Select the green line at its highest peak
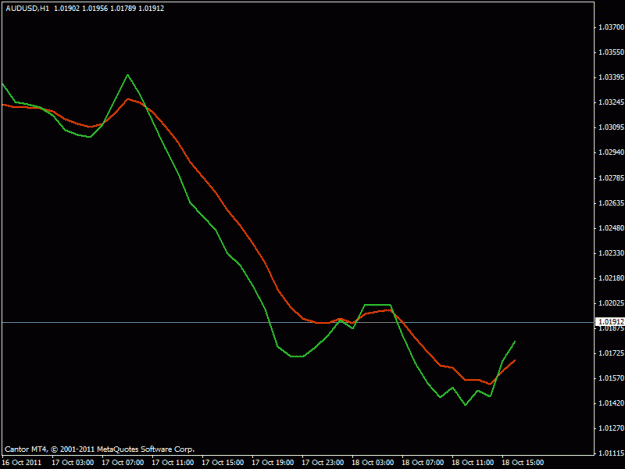Viewport: 625px width, 469px height. [128, 75]
